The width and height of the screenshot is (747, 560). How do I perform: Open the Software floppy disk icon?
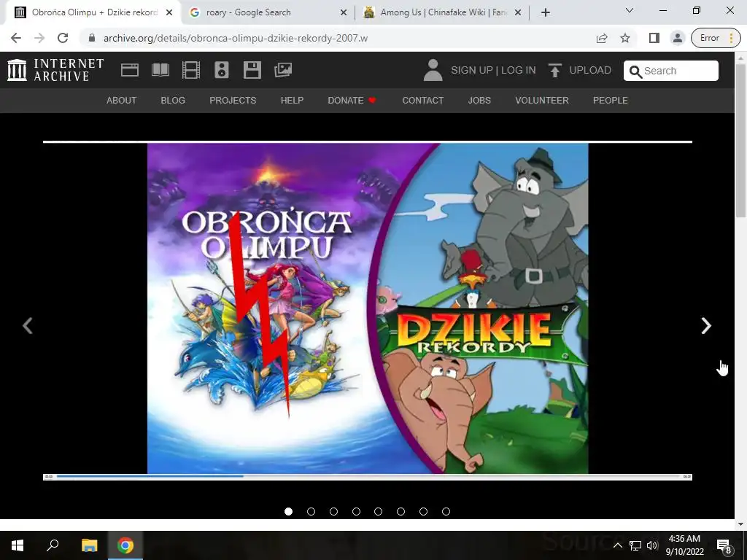click(x=252, y=70)
